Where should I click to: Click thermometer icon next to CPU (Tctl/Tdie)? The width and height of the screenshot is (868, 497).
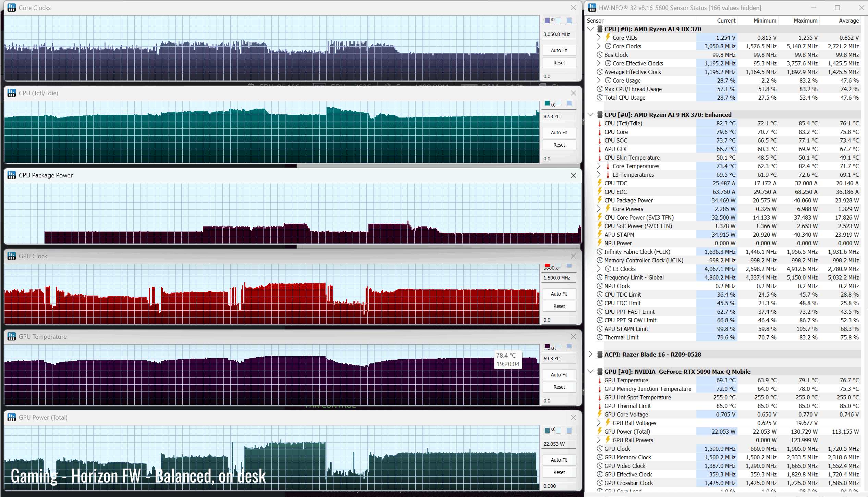[600, 123]
